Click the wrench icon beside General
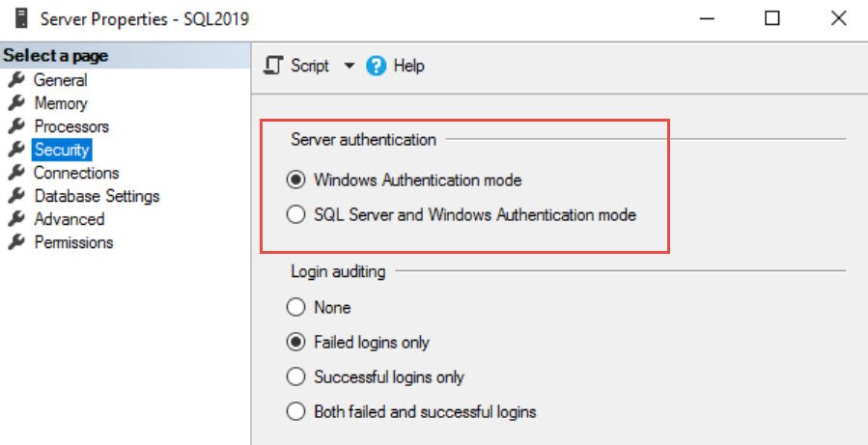This screenshot has height=445, width=868. coord(16,80)
